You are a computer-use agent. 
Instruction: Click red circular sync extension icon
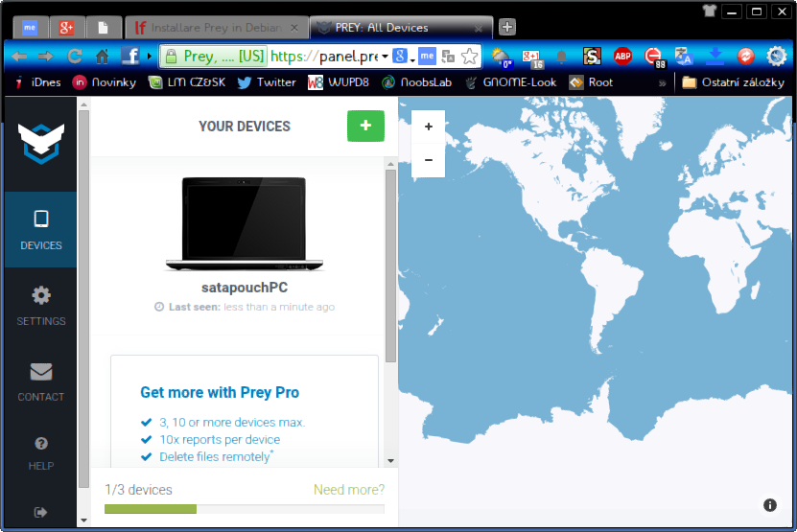(x=745, y=56)
